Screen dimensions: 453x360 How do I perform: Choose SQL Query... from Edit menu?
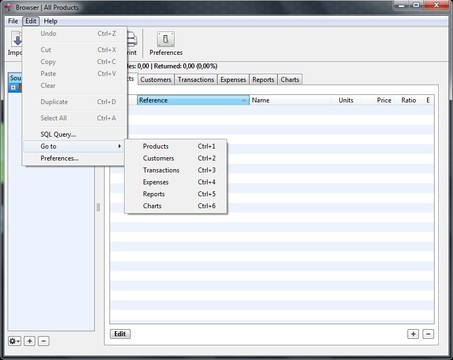tap(75, 134)
